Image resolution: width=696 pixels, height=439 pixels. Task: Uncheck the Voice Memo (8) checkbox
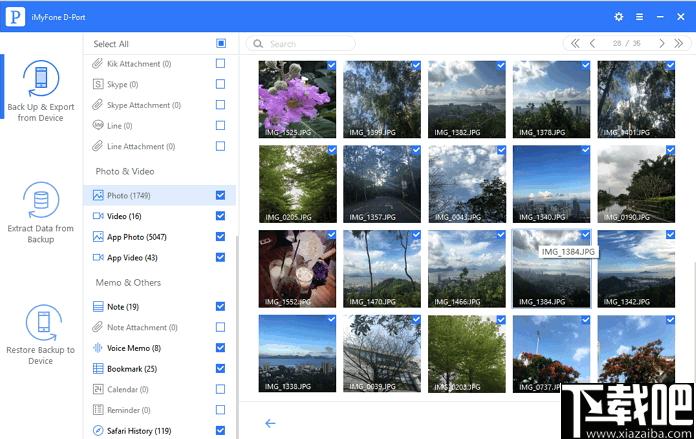[x=220, y=348]
